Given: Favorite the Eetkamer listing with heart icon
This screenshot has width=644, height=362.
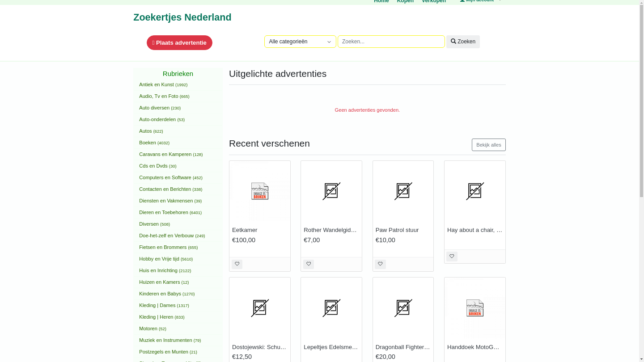Looking at the screenshot, I should coord(237,264).
